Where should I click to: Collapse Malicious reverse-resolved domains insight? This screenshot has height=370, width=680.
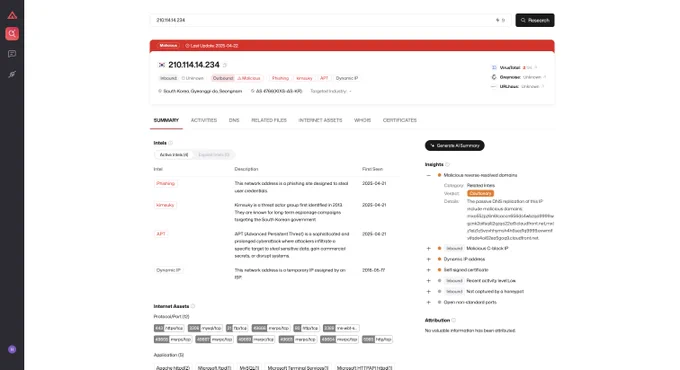428,175
